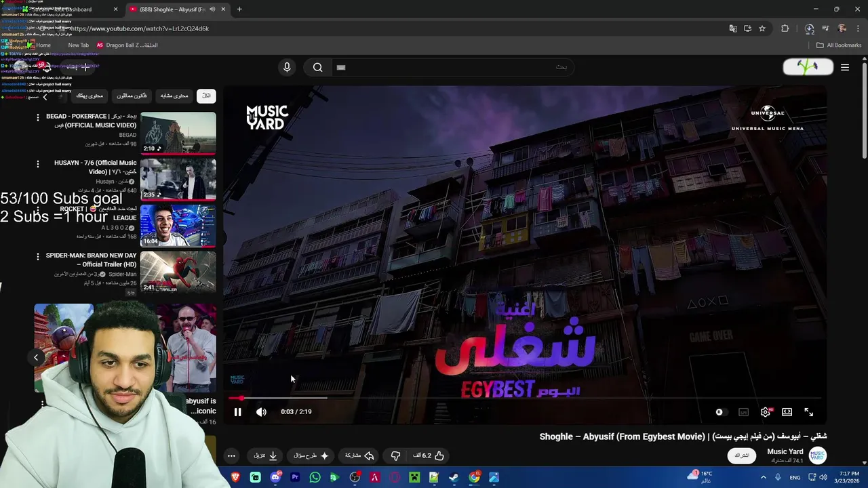This screenshot has height=488, width=868.
Task: Bookmark this page with the star icon
Action: 762,28
